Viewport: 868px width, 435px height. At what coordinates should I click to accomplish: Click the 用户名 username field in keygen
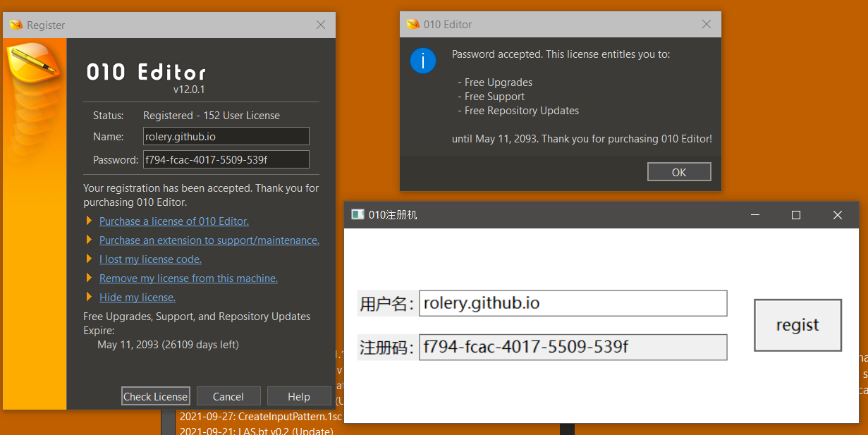[573, 304]
